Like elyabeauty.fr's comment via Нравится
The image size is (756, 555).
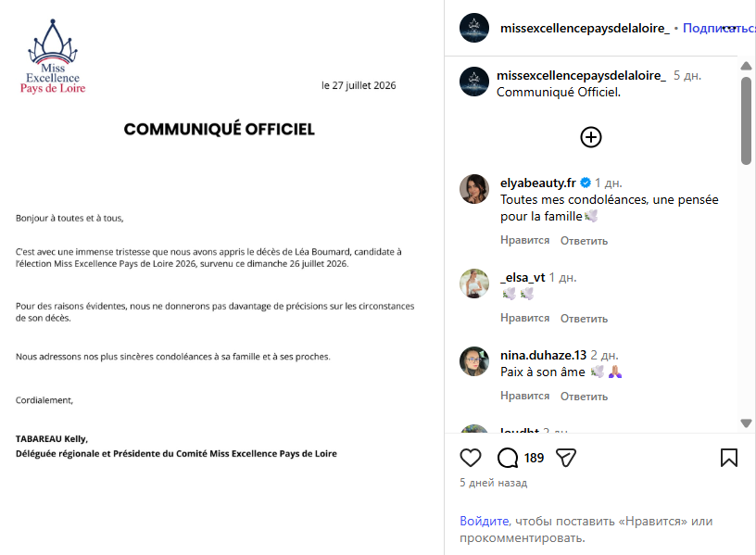[524, 240]
